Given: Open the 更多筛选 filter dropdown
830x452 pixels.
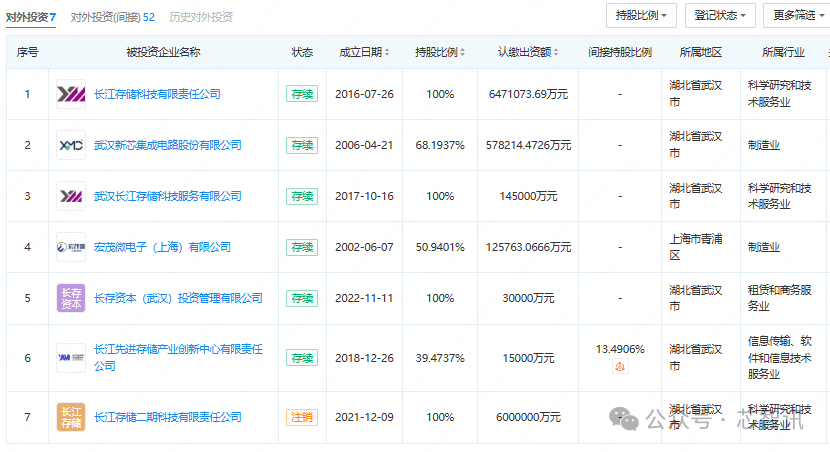Looking at the screenshot, I should coord(798,15).
